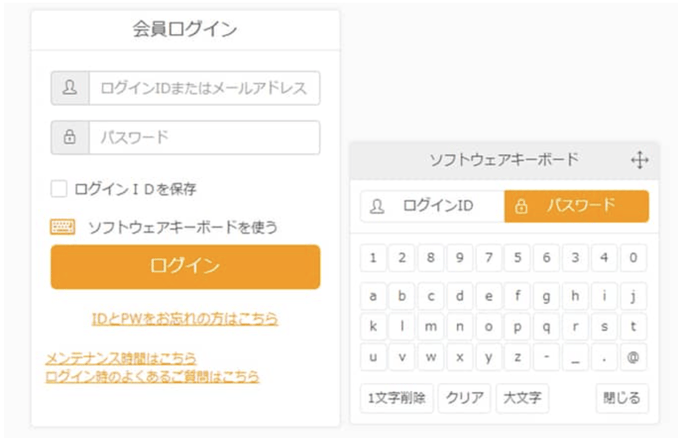Tap the c key on software keyboard
This screenshot has width=680, height=438.
click(431, 296)
